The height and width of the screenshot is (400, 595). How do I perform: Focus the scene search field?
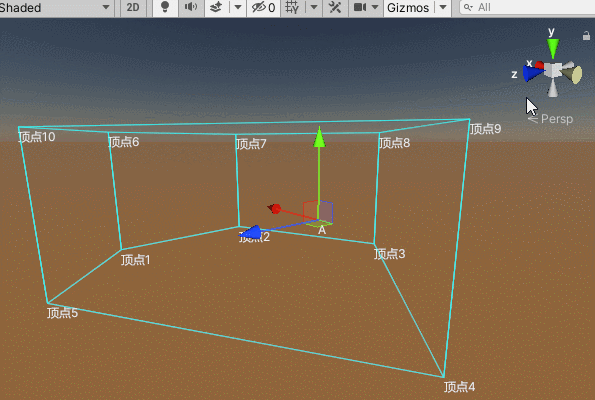tap(527, 7)
